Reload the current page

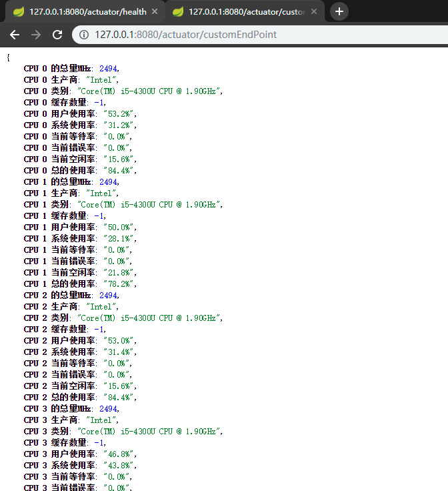tap(57, 35)
